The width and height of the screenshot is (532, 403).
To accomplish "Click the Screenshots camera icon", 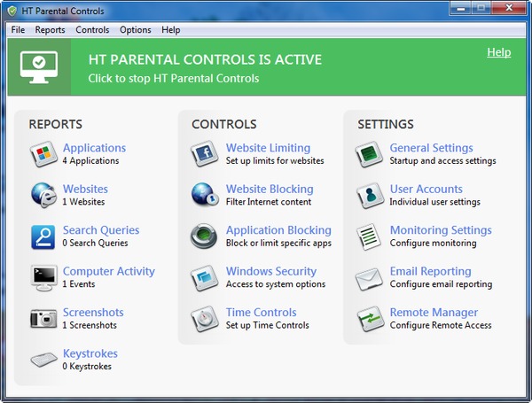I will point(43,319).
